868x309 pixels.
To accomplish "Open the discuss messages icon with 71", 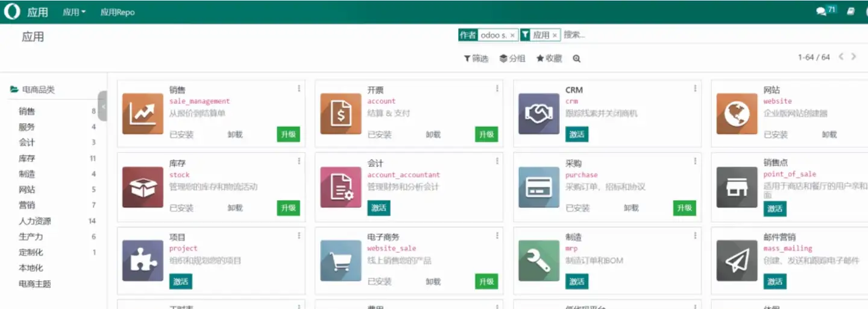I will click(x=826, y=10).
